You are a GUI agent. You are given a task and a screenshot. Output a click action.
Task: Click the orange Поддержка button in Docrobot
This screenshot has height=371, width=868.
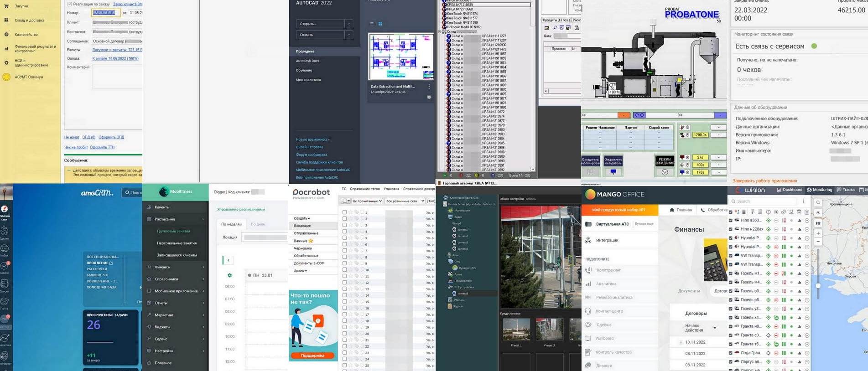click(x=312, y=356)
